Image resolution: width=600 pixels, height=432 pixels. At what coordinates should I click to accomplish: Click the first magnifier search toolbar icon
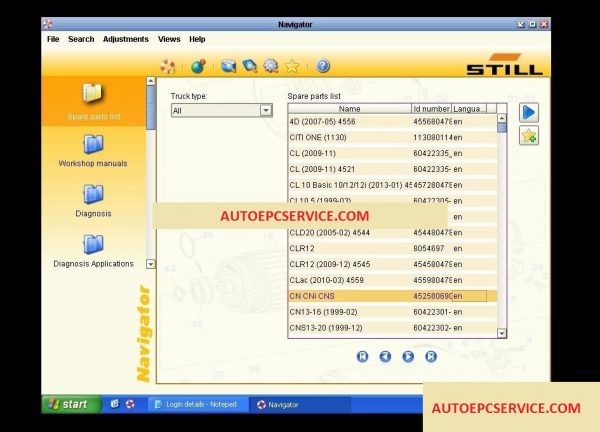tap(228, 66)
